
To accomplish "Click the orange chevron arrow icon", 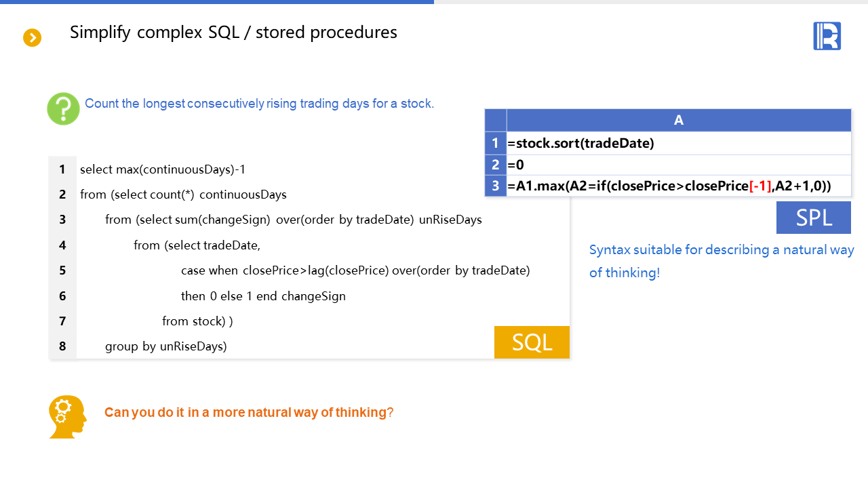I will [x=32, y=38].
